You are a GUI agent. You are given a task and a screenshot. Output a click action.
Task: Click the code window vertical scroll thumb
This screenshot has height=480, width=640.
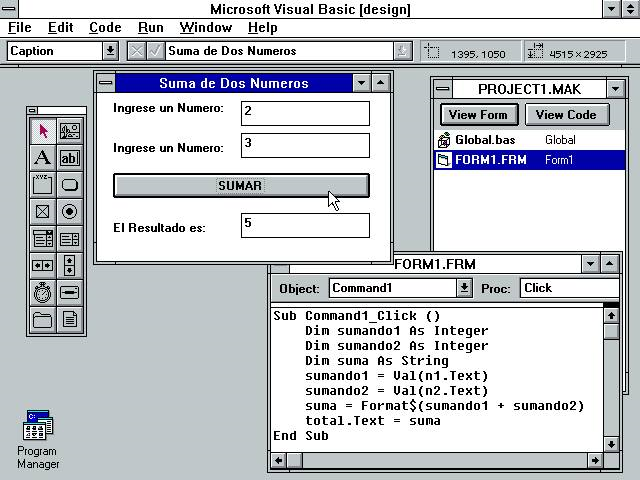tap(611, 331)
